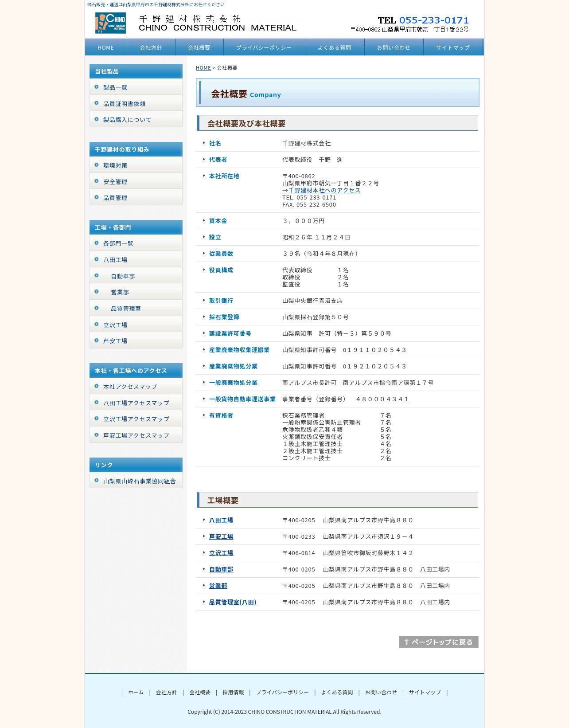Open the 品質管理室(八田) link

coord(233,602)
